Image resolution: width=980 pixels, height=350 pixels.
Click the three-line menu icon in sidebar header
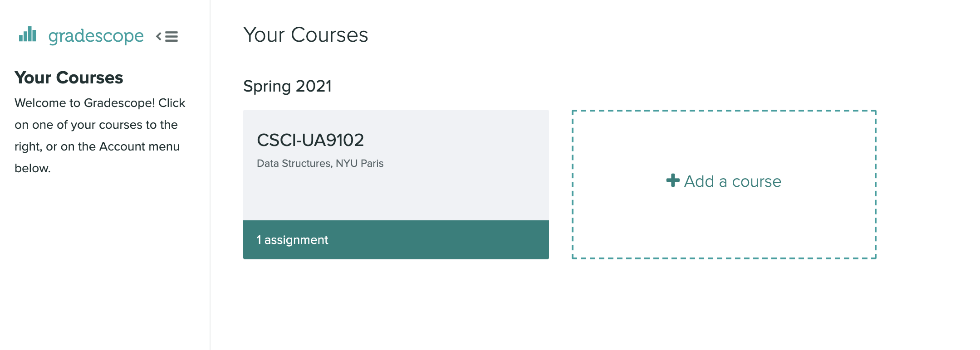point(171,36)
